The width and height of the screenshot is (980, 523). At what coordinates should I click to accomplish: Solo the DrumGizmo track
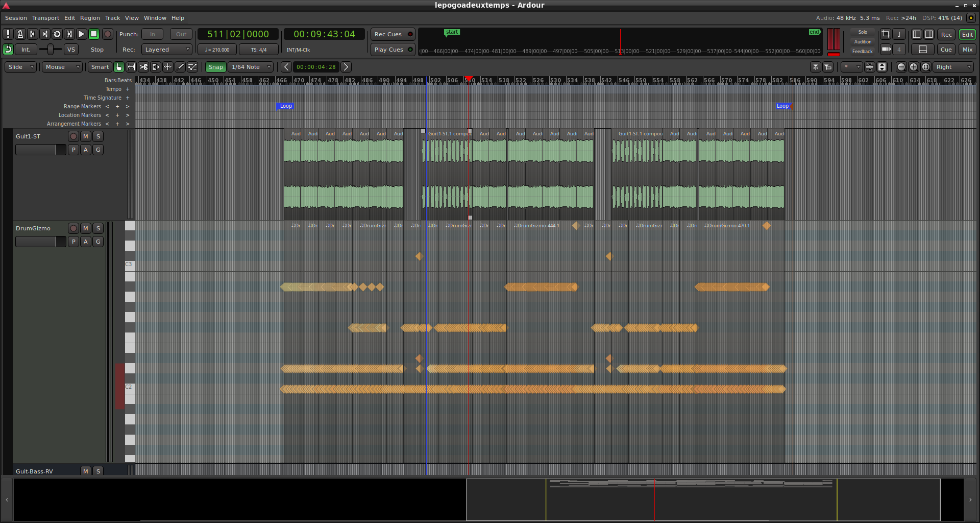98,228
